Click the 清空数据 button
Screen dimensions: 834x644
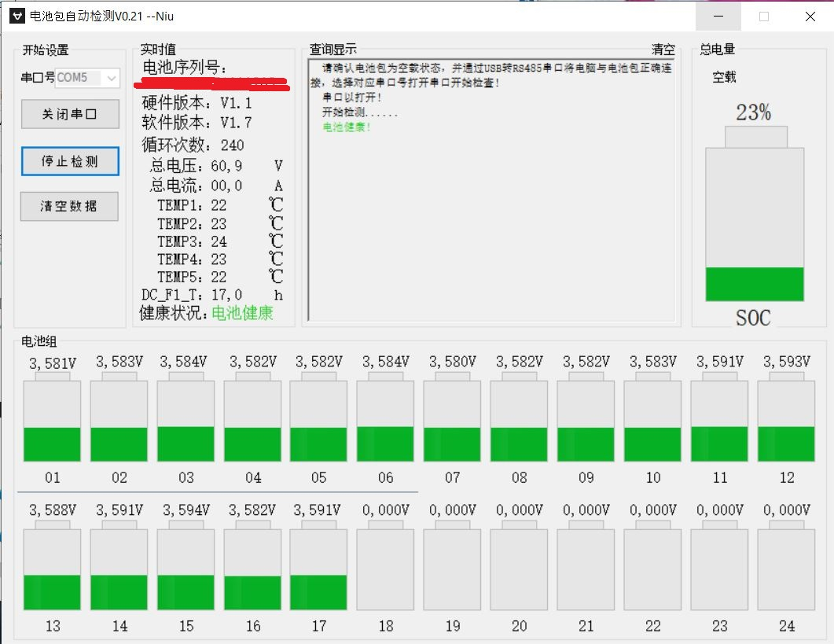click(x=69, y=206)
